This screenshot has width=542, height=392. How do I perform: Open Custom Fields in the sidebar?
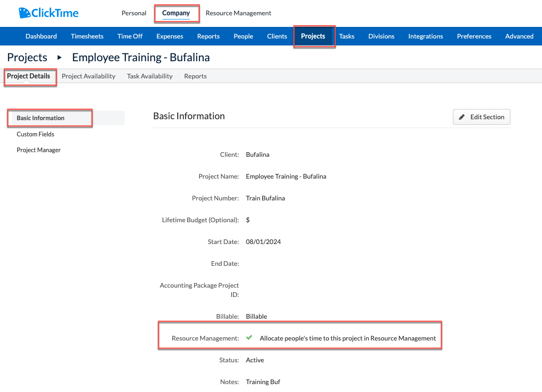point(35,134)
